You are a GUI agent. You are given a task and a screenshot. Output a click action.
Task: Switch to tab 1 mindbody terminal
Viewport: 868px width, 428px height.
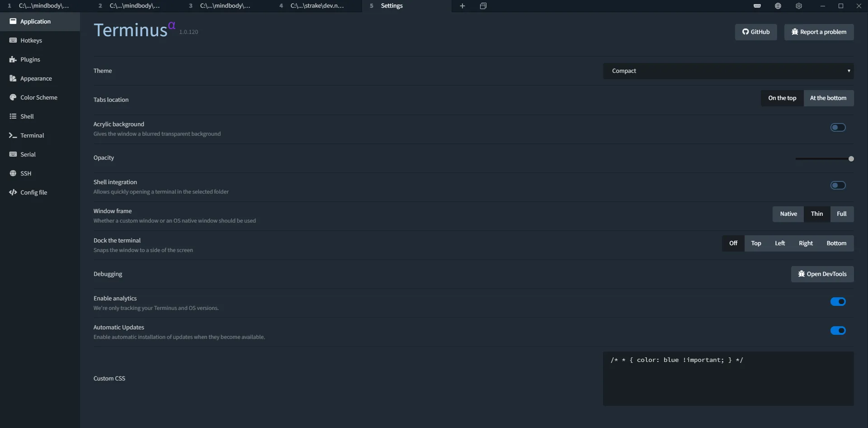click(x=45, y=6)
